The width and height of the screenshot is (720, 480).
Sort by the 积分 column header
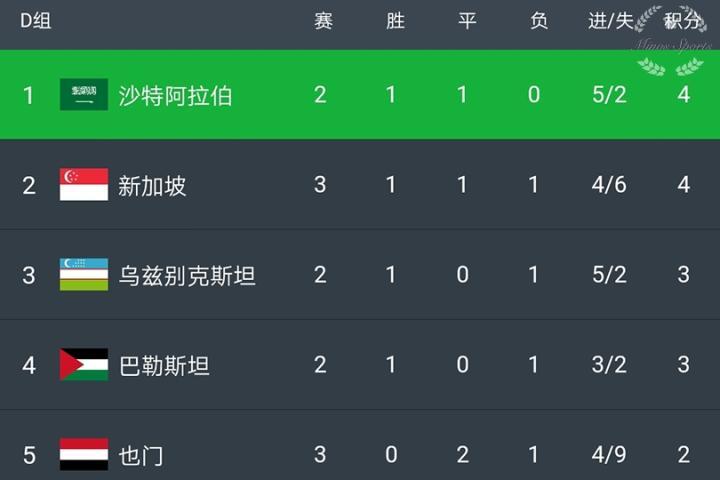coord(683,22)
